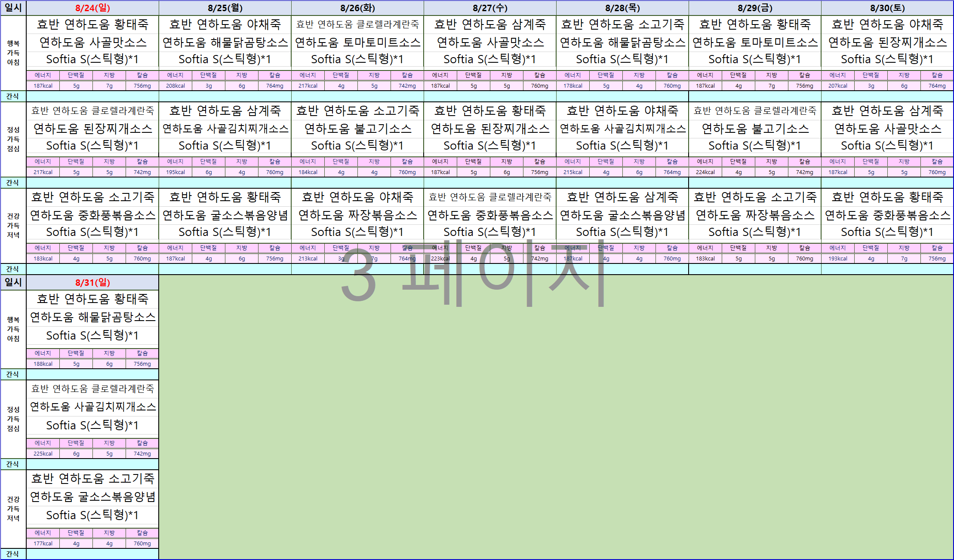Select the 208kcal energy value cell

(175, 86)
